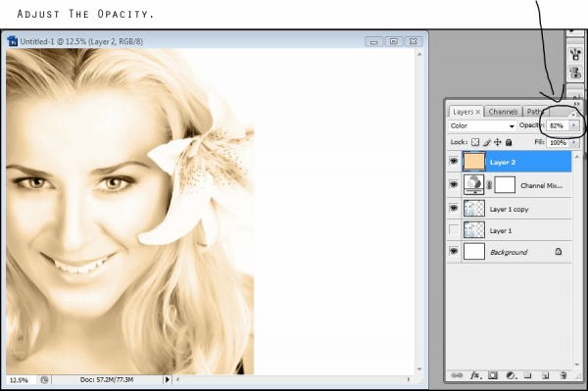Image resolution: width=588 pixels, height=391 pixels.
Task: Close the Layers tab with its x
Action: [x=478, y=112]
